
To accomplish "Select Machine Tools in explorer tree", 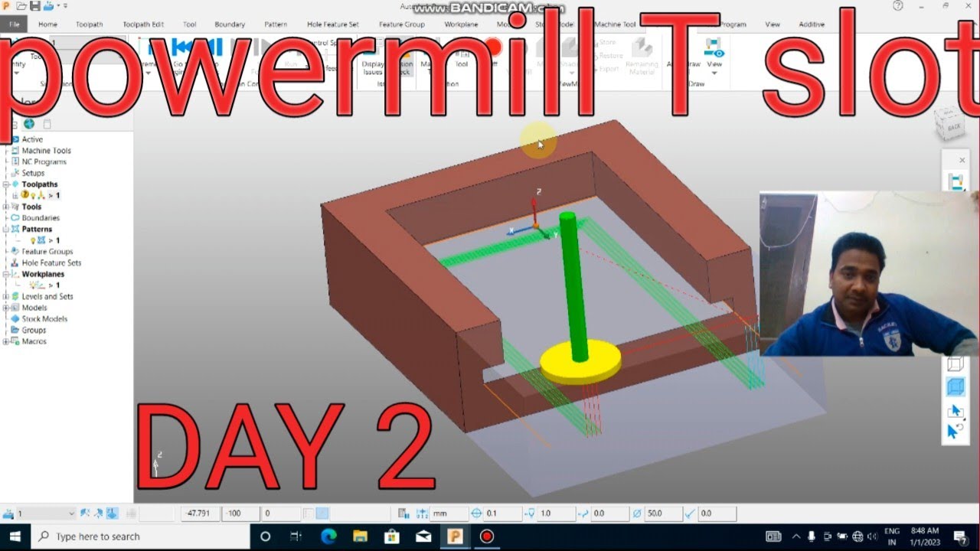I will [46, 151].
